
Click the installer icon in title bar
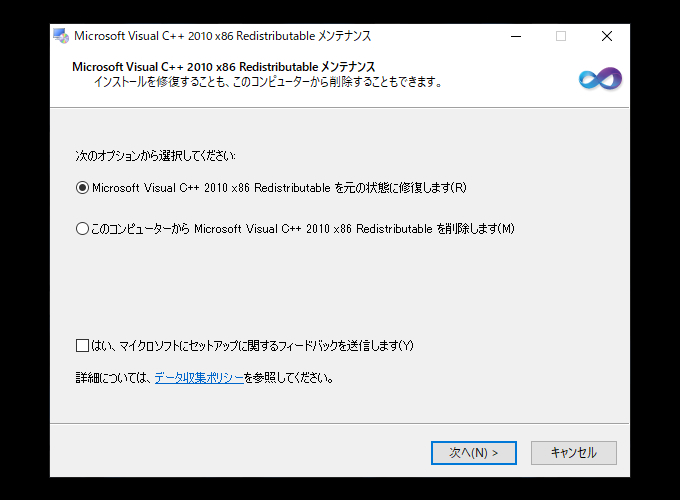(61, 36)
